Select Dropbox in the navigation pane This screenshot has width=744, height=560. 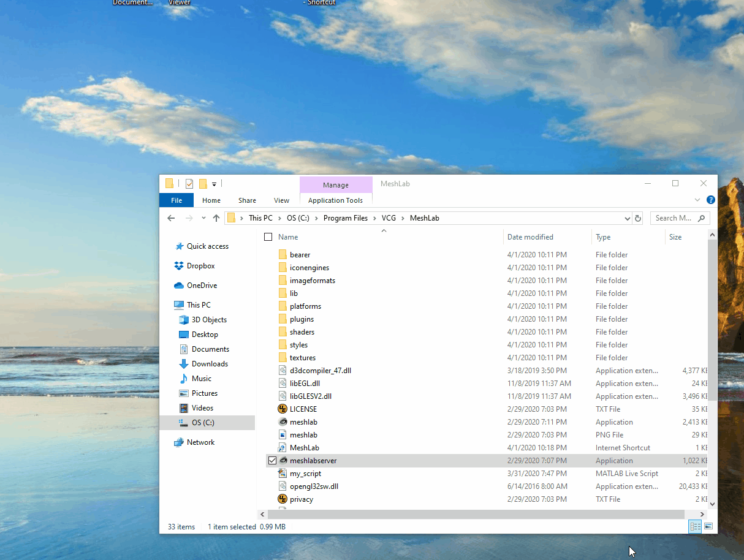point(201,266)
